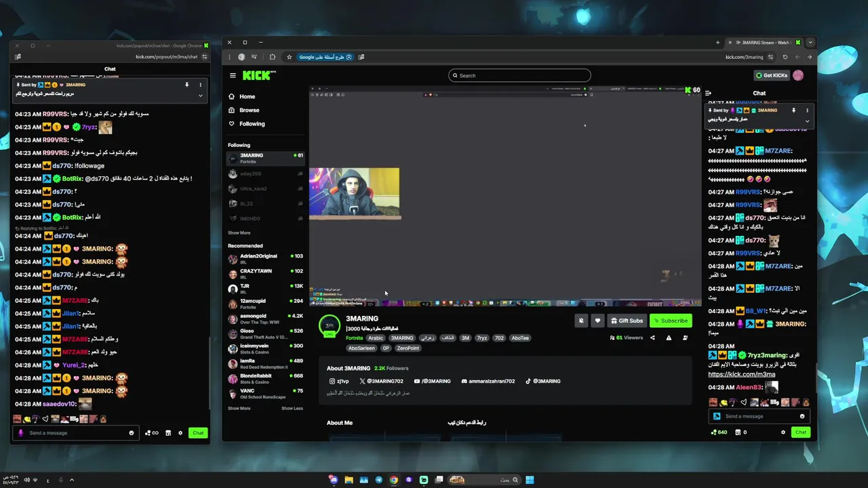This screenshot has width=868, height=488.
Task: Open X profile @3MARING702
Action: (381, 381)
